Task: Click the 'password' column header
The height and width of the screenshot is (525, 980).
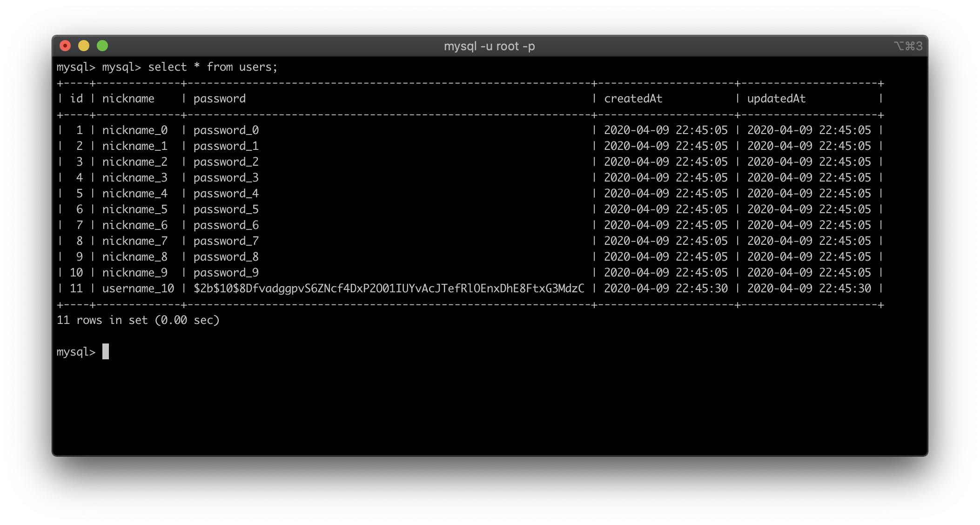Action: [x=219, y=99]
